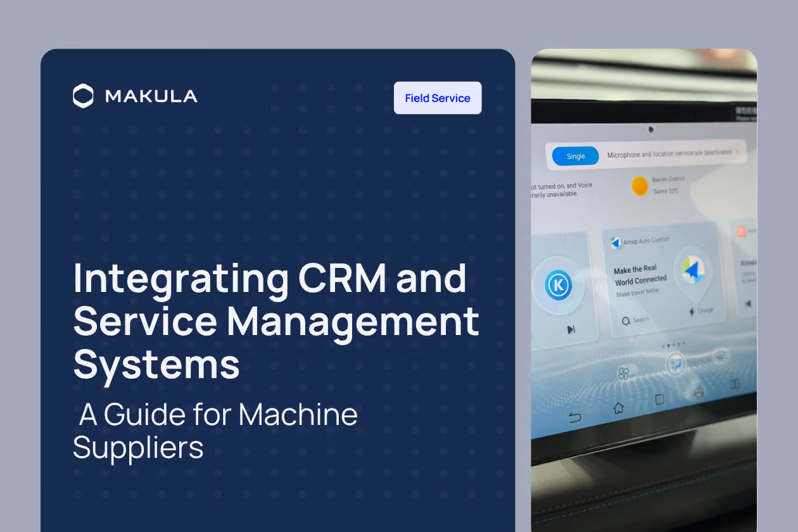Click the 'Integrating CRM and Service Management Systems' title

tap(275, 320)
